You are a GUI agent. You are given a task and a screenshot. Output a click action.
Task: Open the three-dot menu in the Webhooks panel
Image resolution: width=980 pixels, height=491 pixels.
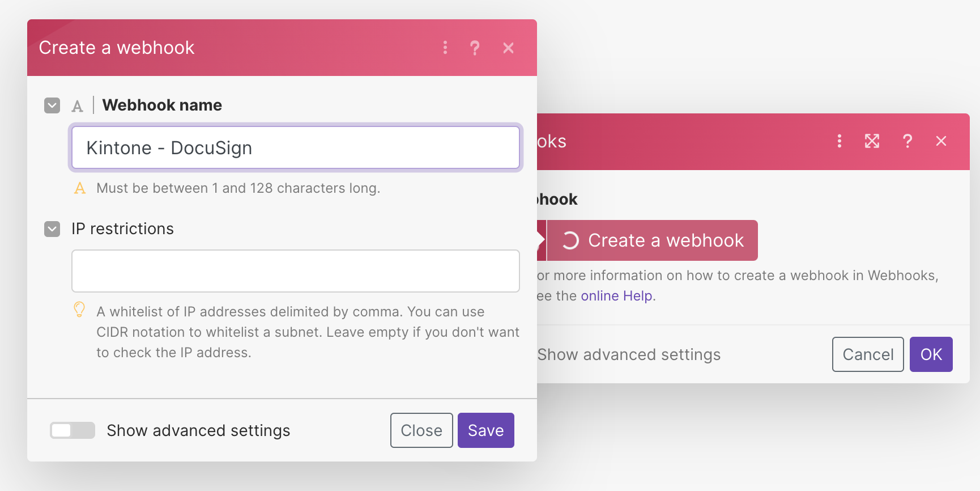[839, 141]
